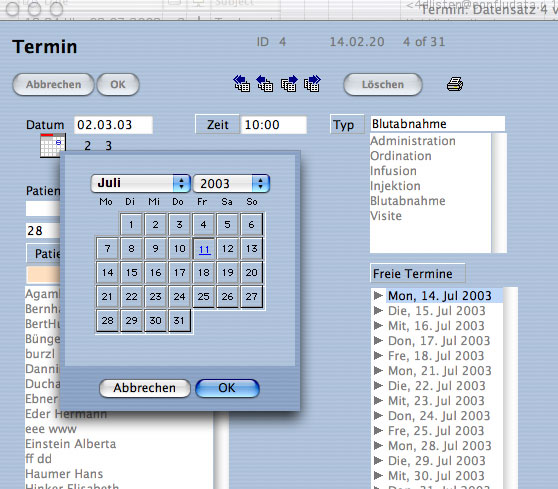
Task: Expand the Fre, 18. Jul 2003 triangle
Action: tap(378, 356)
